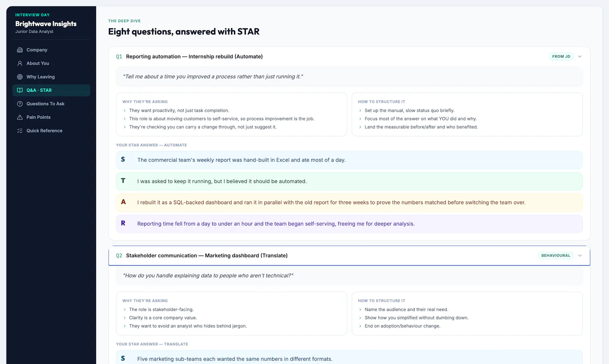Click the Q&A STAR book icon
The width and height of the screenshot is (609, 364).
point(20,90)
